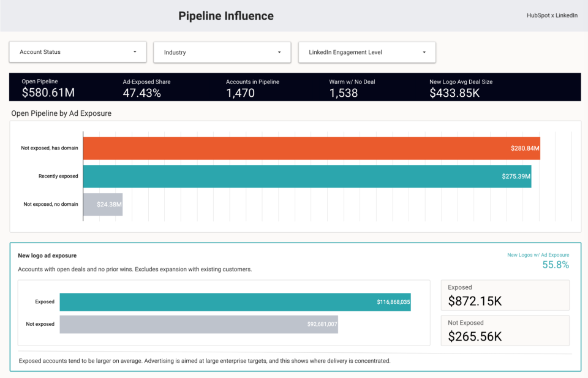Click the Open Pipeline by Ad Exposure heading

pyautogui.click(x=61, y=113)
